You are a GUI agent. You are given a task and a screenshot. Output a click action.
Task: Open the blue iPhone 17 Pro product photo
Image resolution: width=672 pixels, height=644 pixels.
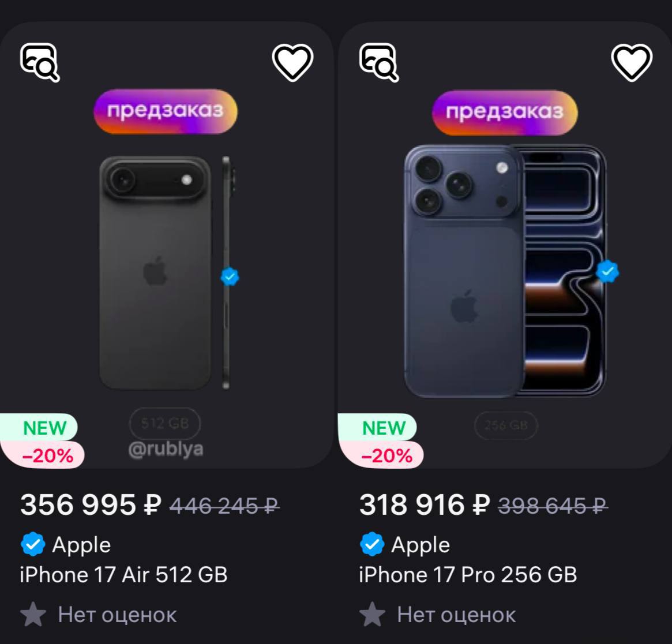[505, 271]
